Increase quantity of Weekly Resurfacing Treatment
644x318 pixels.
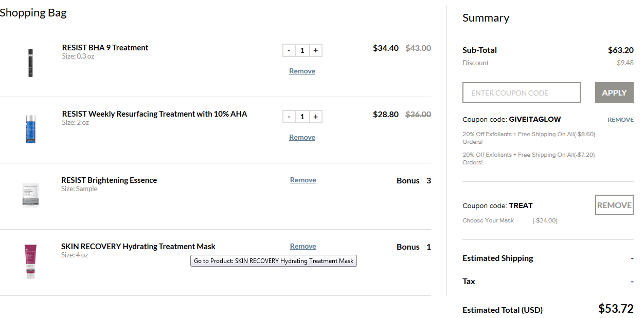tap(315, 117)
